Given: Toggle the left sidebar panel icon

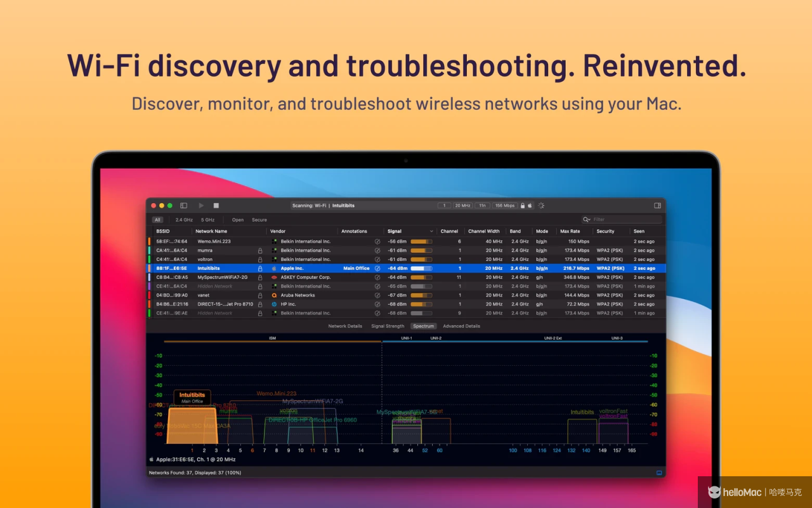Looking at the screenshot, I should 184,206.
